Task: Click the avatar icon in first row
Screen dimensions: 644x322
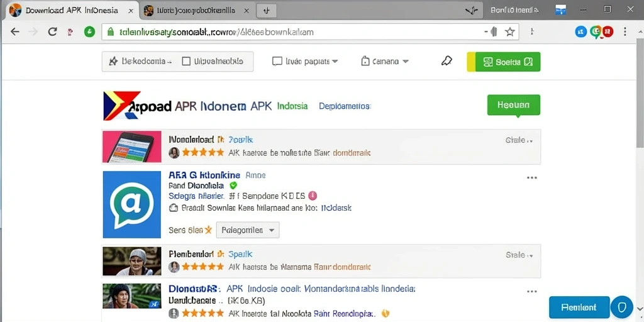Action: tap(174, 153)
